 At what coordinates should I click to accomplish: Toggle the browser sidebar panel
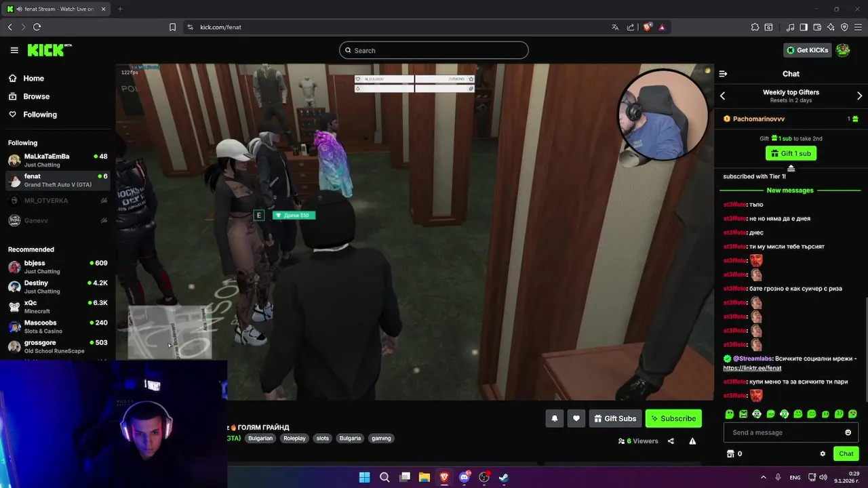click(804, 27)
